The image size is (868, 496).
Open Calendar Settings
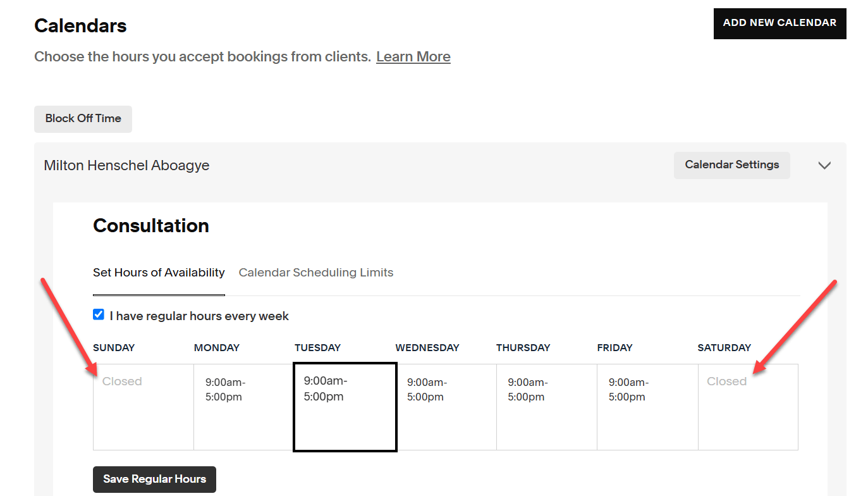tap(731, 165)
